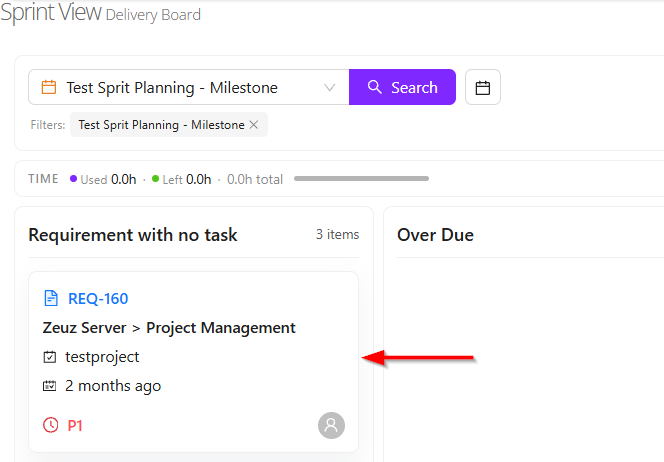Open the REQ-160 requirement link
The image size is (664, 462).
pos(98,298)
